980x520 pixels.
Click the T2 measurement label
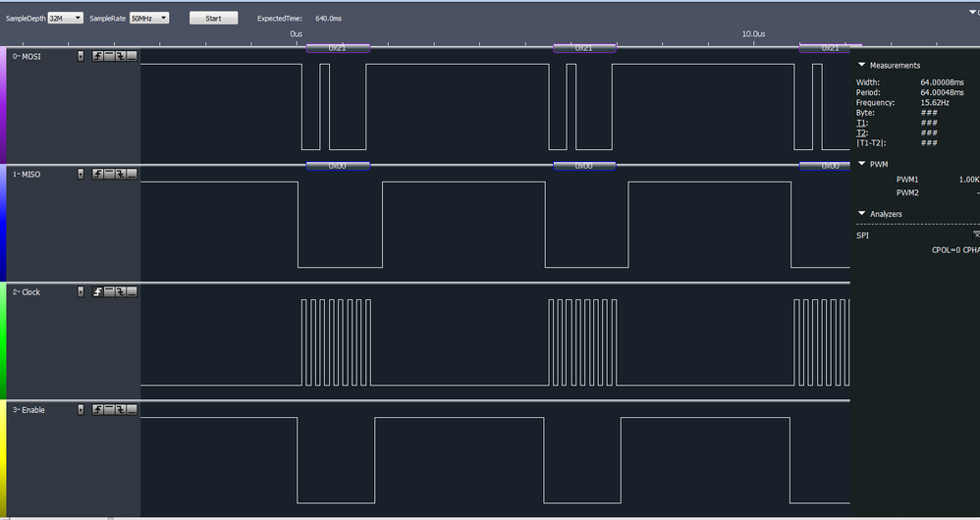click(862, 133)
